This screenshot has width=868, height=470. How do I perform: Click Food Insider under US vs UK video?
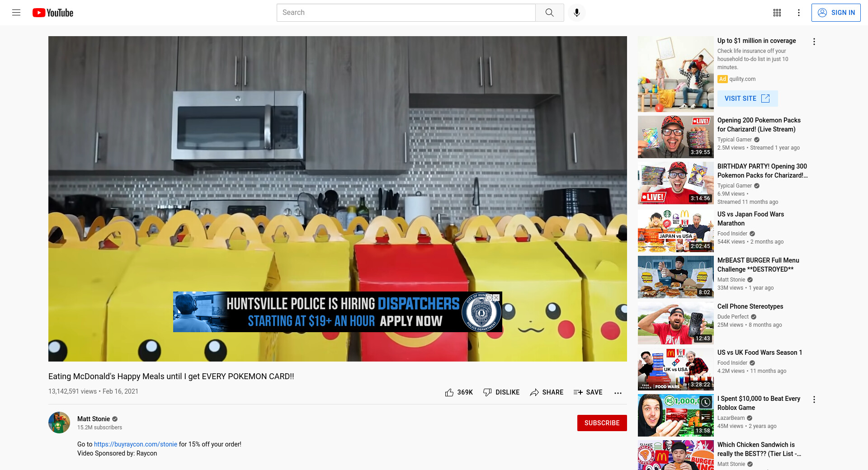732,363
